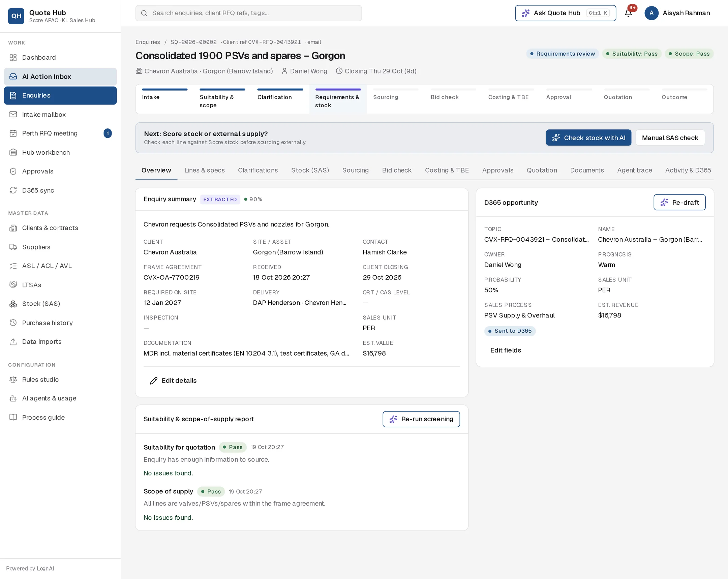Click the EXTRACTED badge

click(x=220, y=199)
